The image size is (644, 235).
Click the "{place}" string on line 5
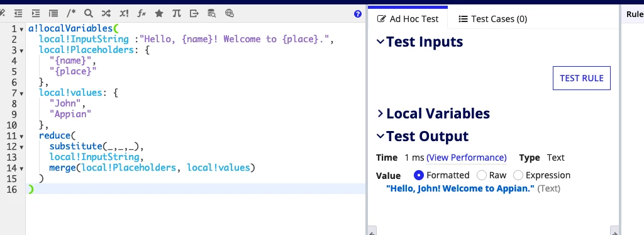click(x=73, y=72)
